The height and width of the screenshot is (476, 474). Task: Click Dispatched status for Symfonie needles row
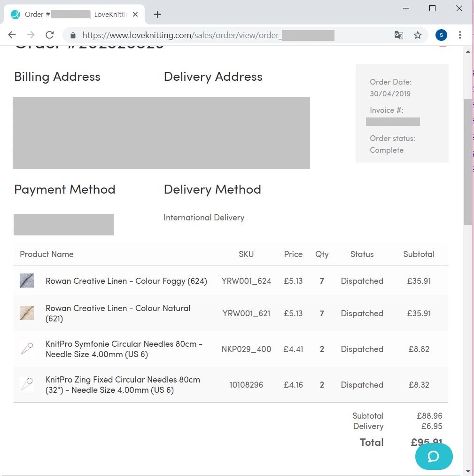pos(362,349)
